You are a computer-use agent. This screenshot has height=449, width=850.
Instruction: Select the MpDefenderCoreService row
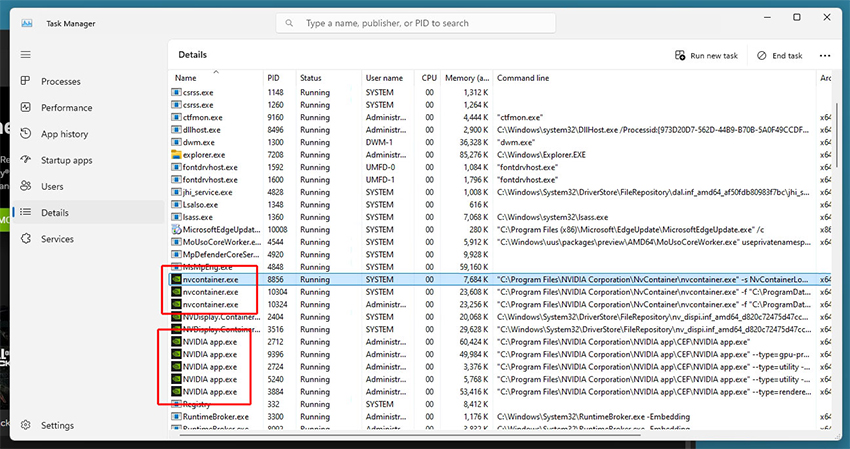(x=500, y=254)
